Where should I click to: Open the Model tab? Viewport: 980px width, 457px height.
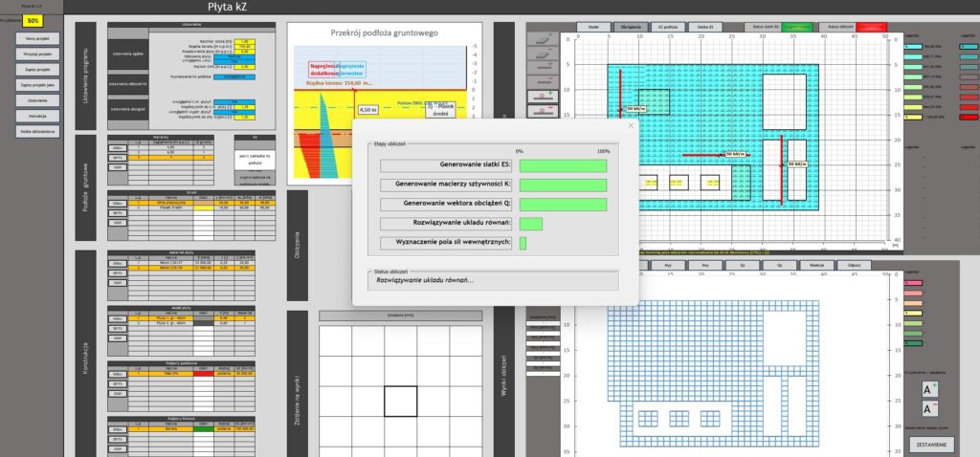[x=592, y=28]
